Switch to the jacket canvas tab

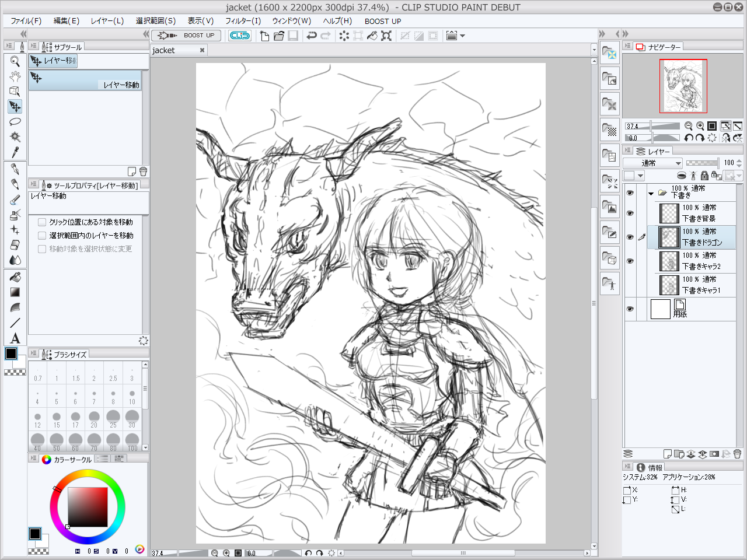(179, 50)
